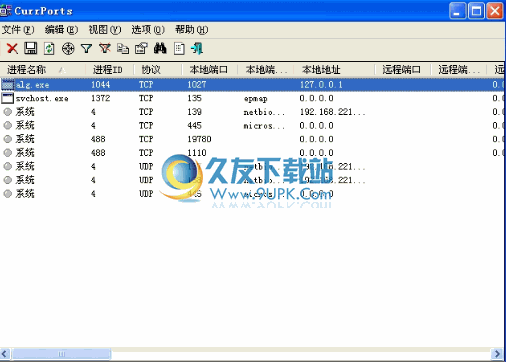This screenshot has height=362, width=506.
Task: Sort by 本地地址 column header
Action: 334,70
